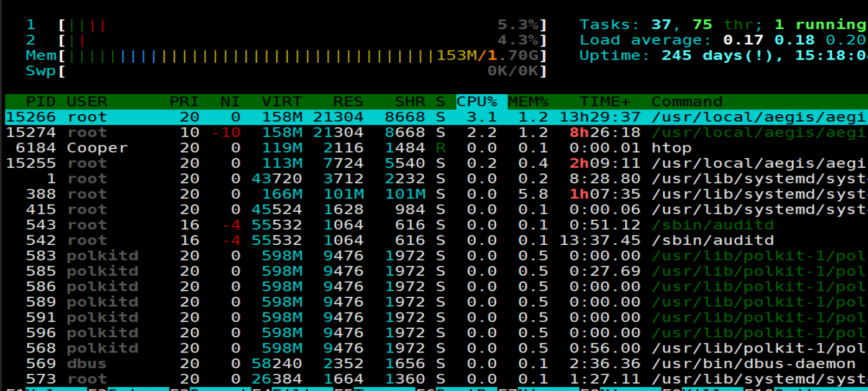Sort by the CPU% column header
The width and height of the screenshot is (868, 391).
(x=477, y=102)
